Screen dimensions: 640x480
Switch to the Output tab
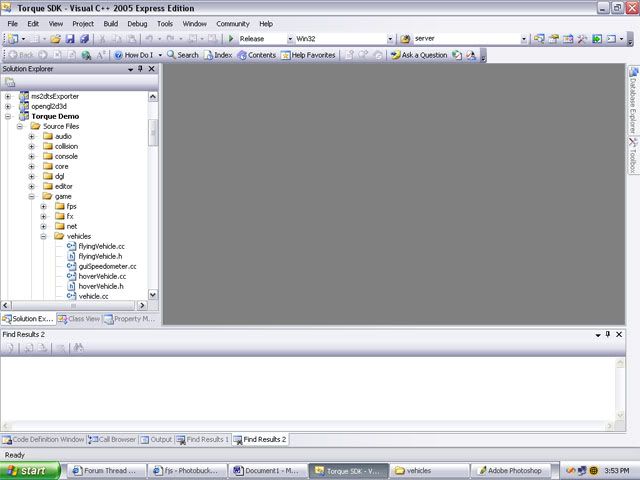click(x=156, y=439)
